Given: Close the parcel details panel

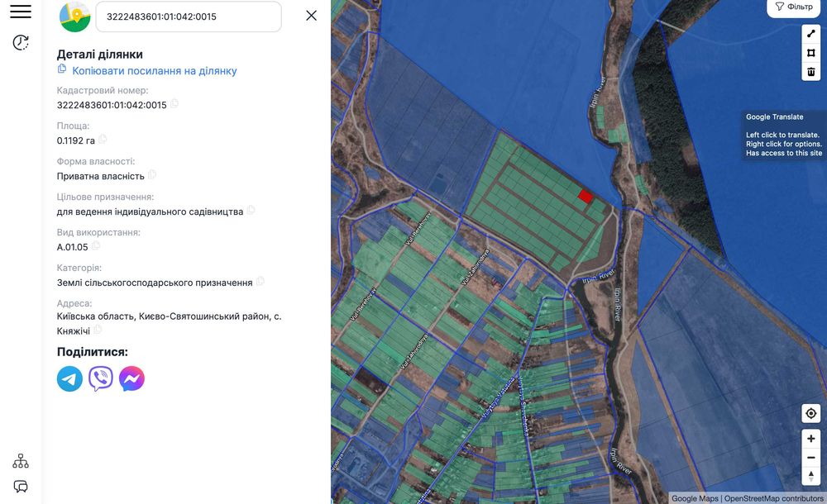Looking at the screenshot, I should click(x=311, y=16).
